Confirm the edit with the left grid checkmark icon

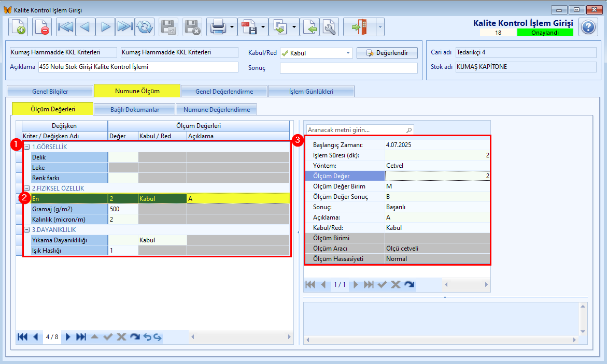click(108, 337)
